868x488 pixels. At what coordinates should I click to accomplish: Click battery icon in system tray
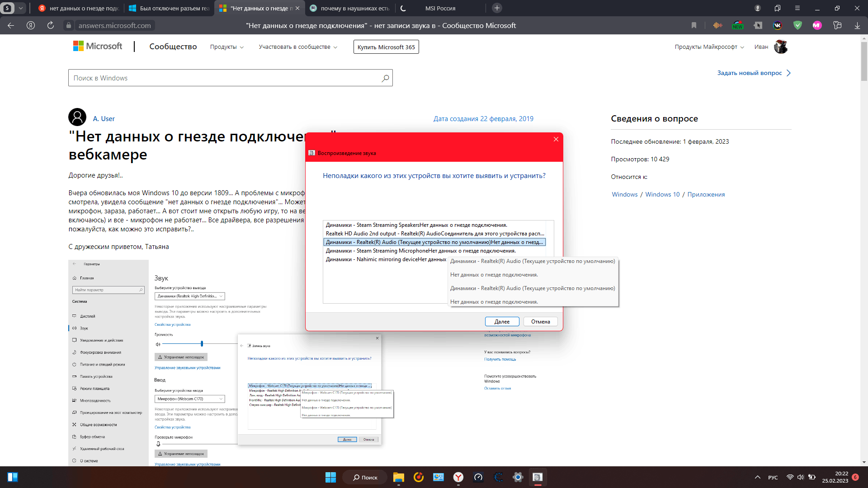(812, 477)
